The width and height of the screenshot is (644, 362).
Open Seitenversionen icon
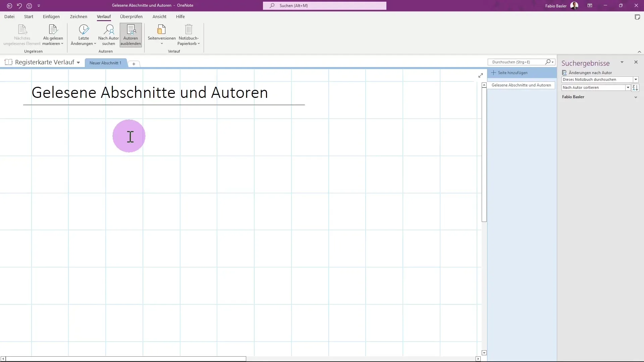pyautogui.click(x=161, y=29)
